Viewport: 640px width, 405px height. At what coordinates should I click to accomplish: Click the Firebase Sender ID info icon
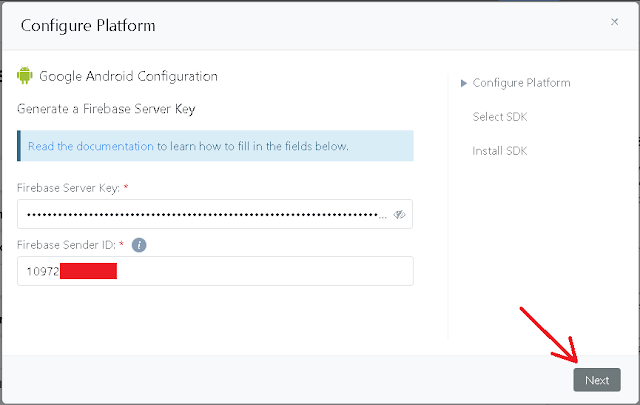139,245
